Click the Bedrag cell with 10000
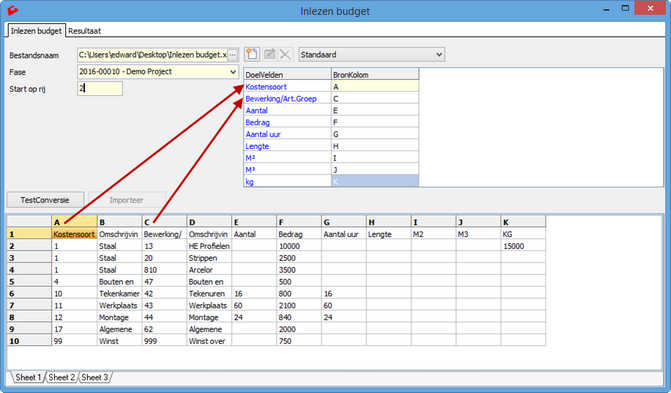Image resolution: width=671 pixels, height=393 pixels. coord(299,246)
